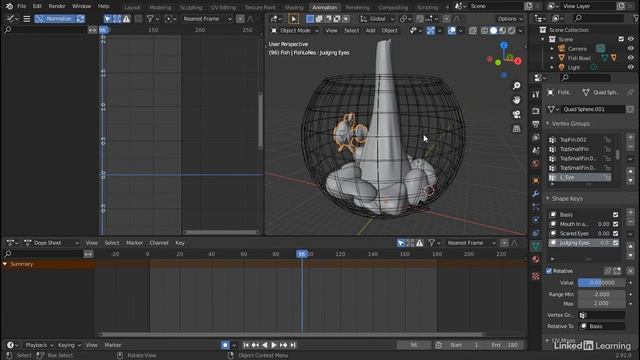
Task: Expand the Fish Bowl item in outliner
Action: point(552,58)
